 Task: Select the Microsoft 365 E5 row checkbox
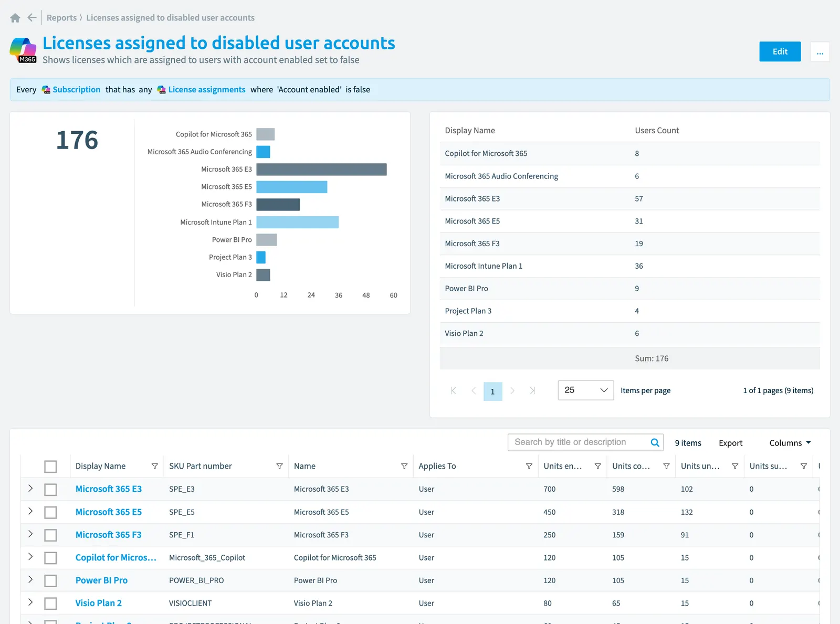(x=50, y=512)
